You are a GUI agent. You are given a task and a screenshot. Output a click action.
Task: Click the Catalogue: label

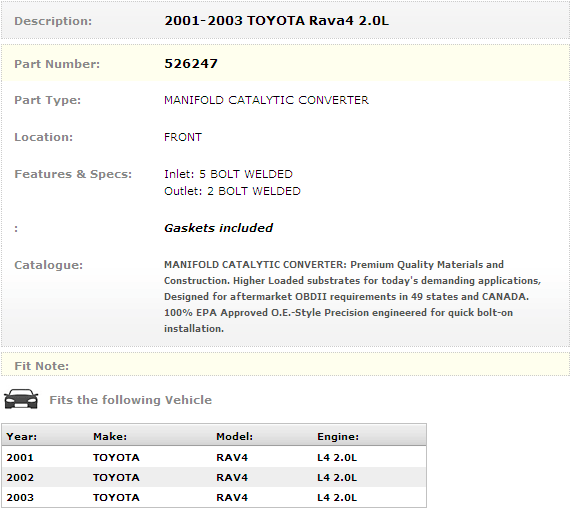pyautogui.click(x=49, y=265)
